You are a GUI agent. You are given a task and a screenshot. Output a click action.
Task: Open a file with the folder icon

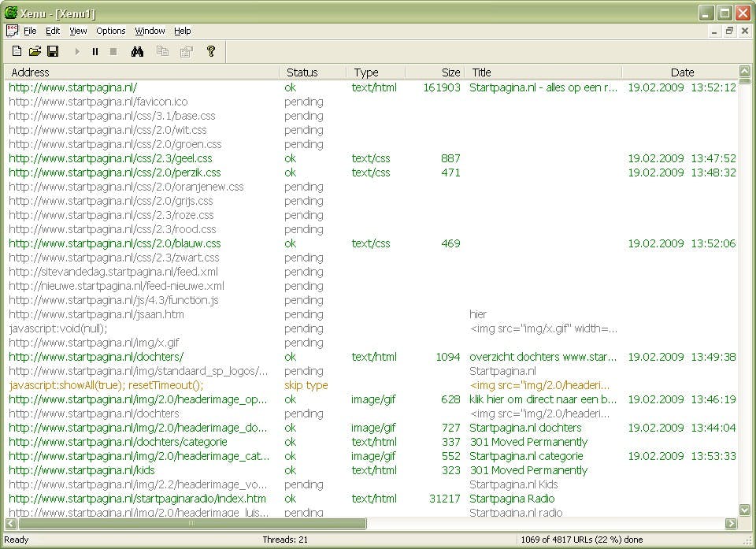click(35, 51)
